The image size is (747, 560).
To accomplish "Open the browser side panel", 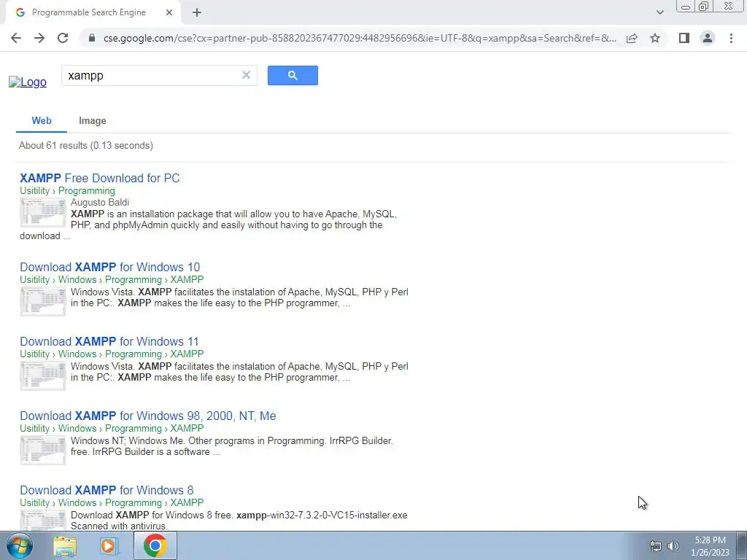I will click(x=684, y=38).
